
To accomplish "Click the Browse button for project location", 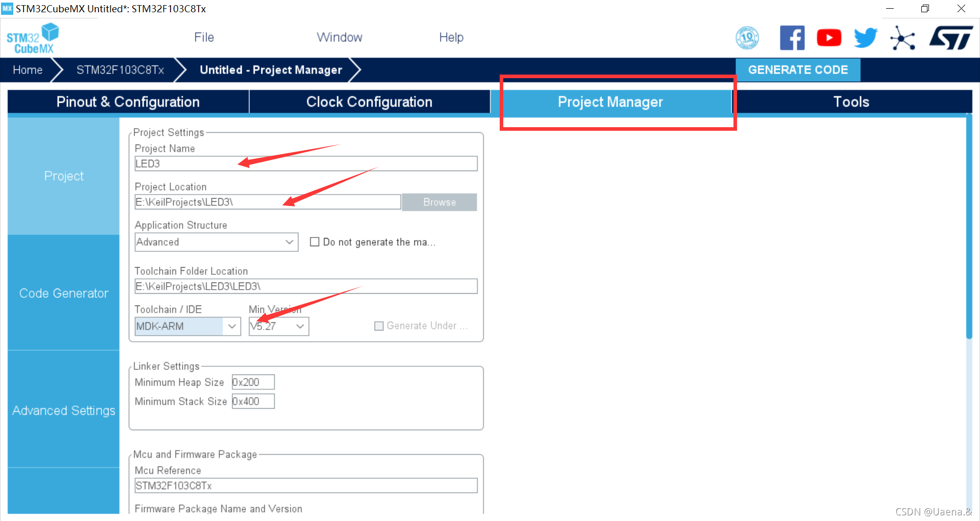I will [x=439, y=202].
